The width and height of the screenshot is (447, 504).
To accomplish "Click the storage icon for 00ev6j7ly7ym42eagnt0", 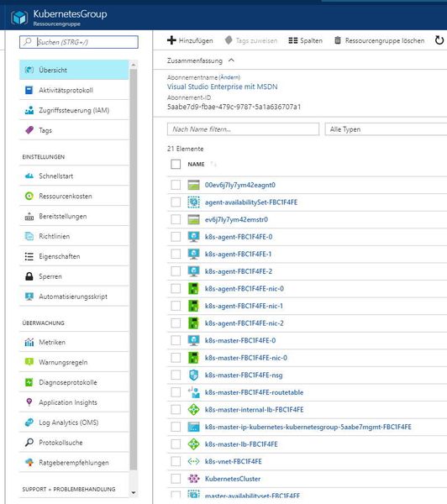I will point(193,185).
